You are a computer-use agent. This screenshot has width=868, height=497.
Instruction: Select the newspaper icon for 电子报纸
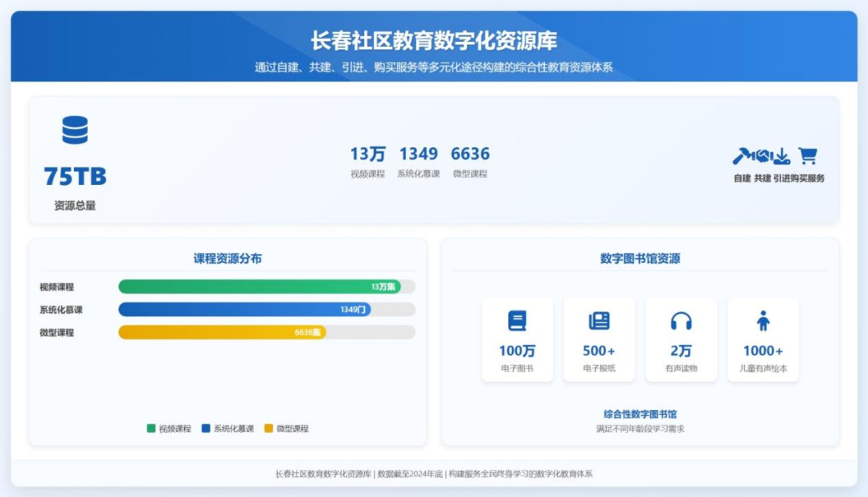tap(599, 321)
